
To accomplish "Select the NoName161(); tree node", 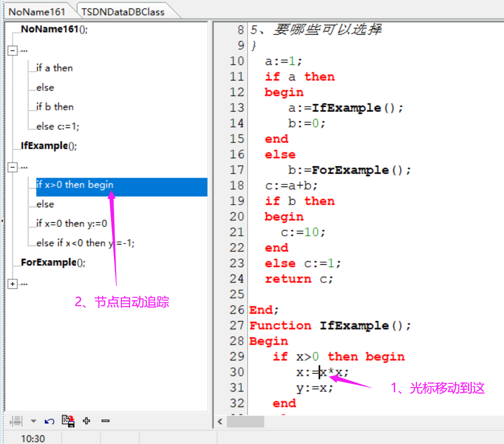I will tap(54, 29).
